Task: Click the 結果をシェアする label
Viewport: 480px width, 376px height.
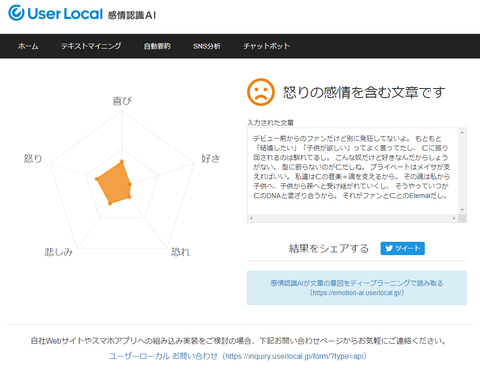Action: coord(329,248)
